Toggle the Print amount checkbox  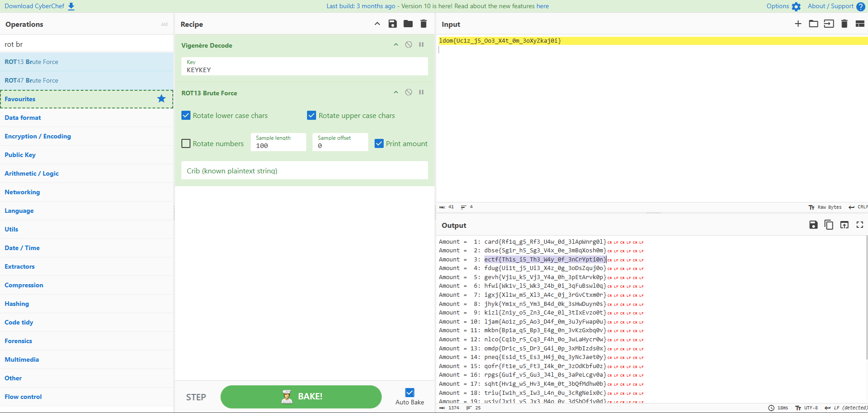click(x=379, y=143)
